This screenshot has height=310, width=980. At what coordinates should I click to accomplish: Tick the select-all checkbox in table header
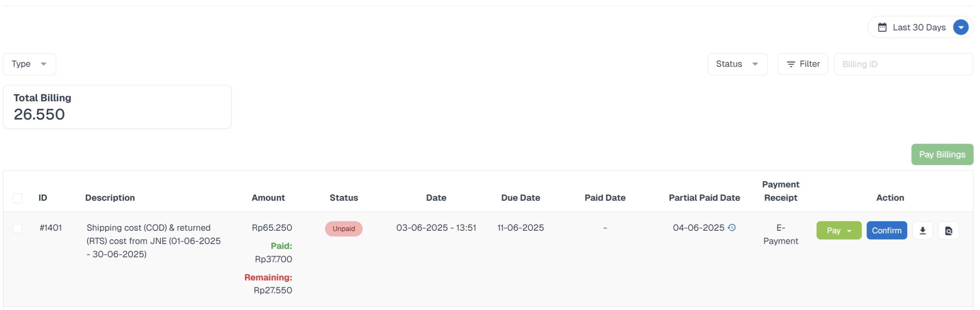point(17,198)
